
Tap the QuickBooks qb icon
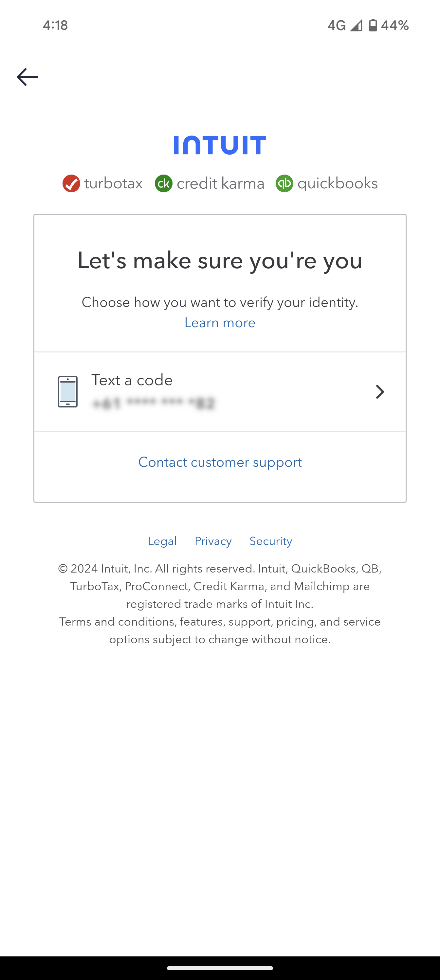(x=284, y=184)
